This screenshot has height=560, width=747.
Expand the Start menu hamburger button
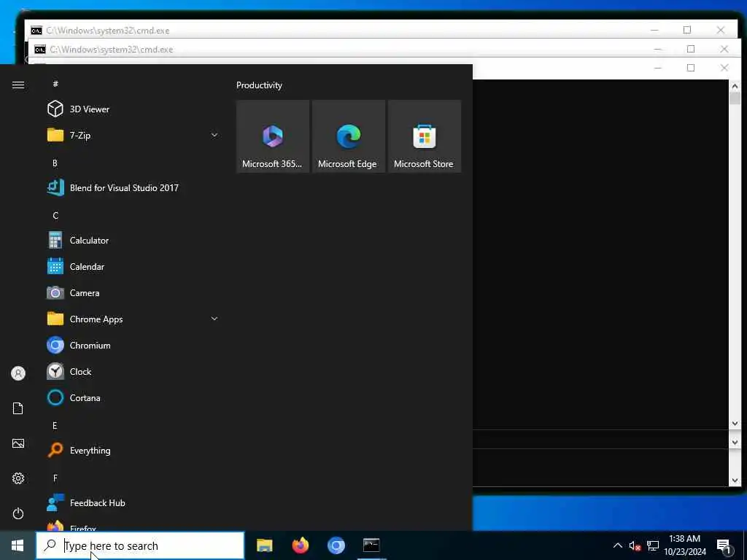pyautogui.click(x=18, y=85)
